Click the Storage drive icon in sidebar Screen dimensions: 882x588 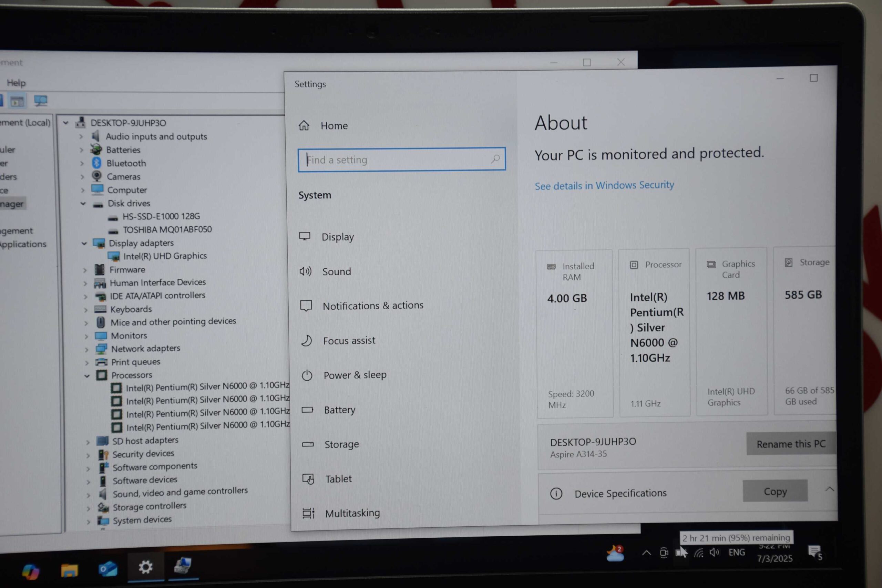(x=308, y=444)
